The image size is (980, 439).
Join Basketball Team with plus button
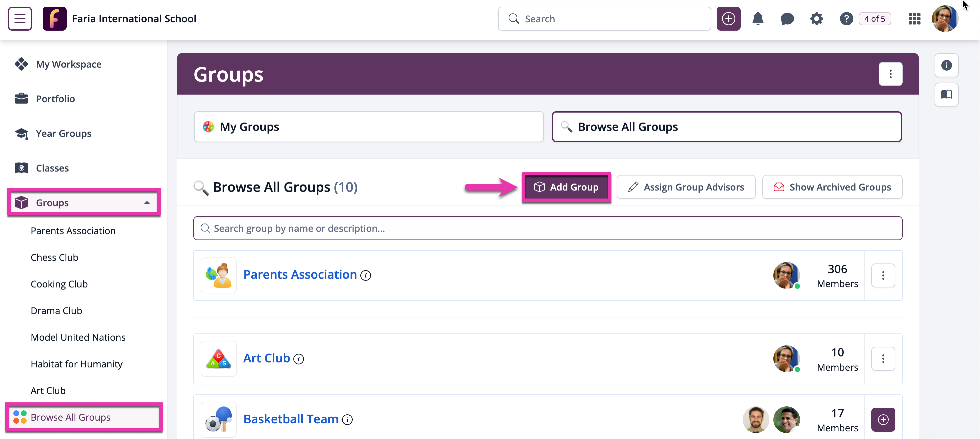(883, 419)
